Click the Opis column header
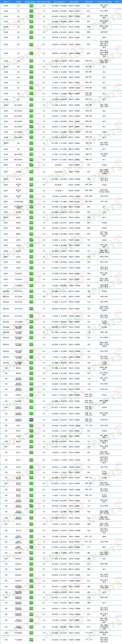The height and width of the screenshot is (644, 122). (117, 2)
